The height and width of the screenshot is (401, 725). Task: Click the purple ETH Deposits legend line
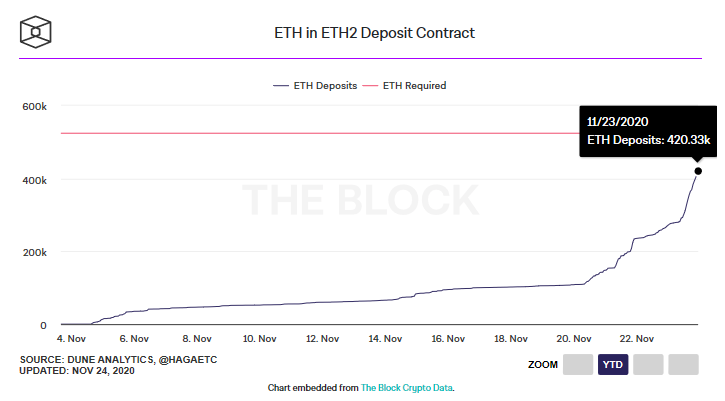click(x=281, y=86)
